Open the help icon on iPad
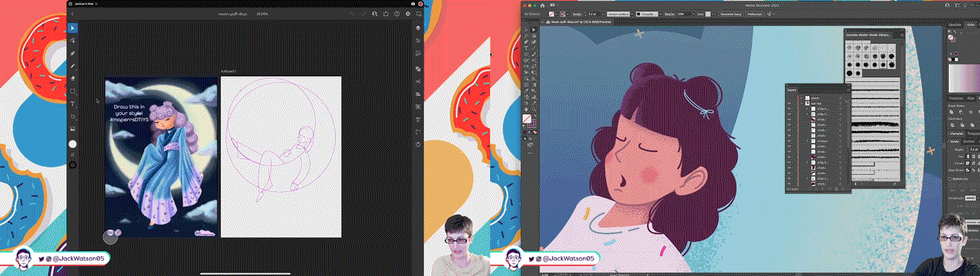The image size is (980, 276). click(397, 14)
